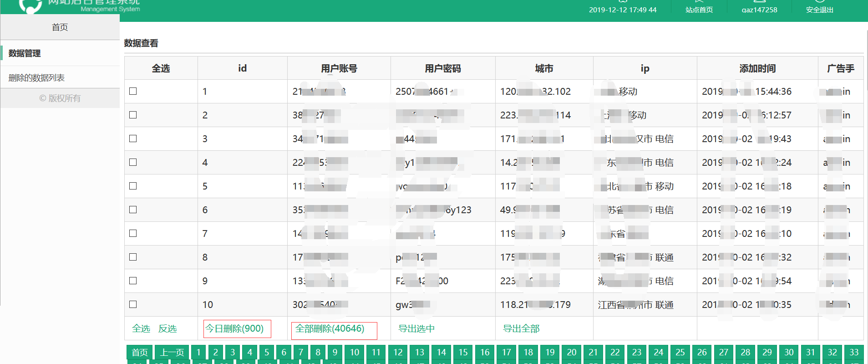
Task: Open the 首页 sidebar menu item
Action: [x=60, y=27]
